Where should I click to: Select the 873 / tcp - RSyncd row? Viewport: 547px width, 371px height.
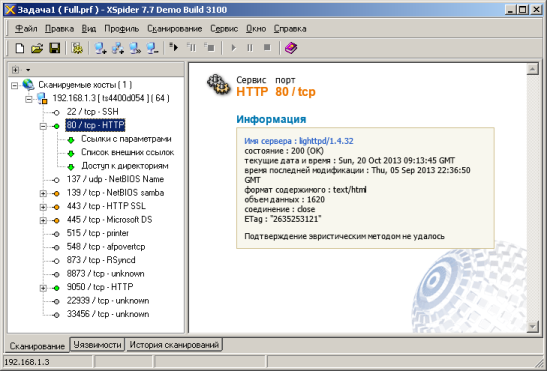pyautogui.click(x=101, y=260)
